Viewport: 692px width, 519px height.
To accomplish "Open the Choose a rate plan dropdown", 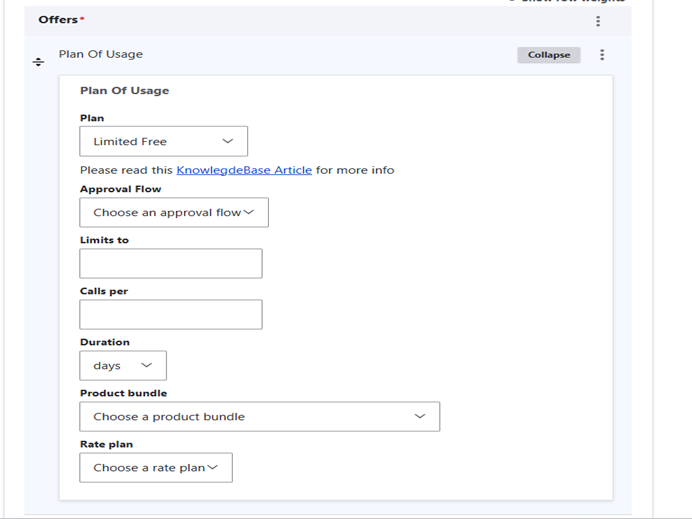I will (156, 467).
